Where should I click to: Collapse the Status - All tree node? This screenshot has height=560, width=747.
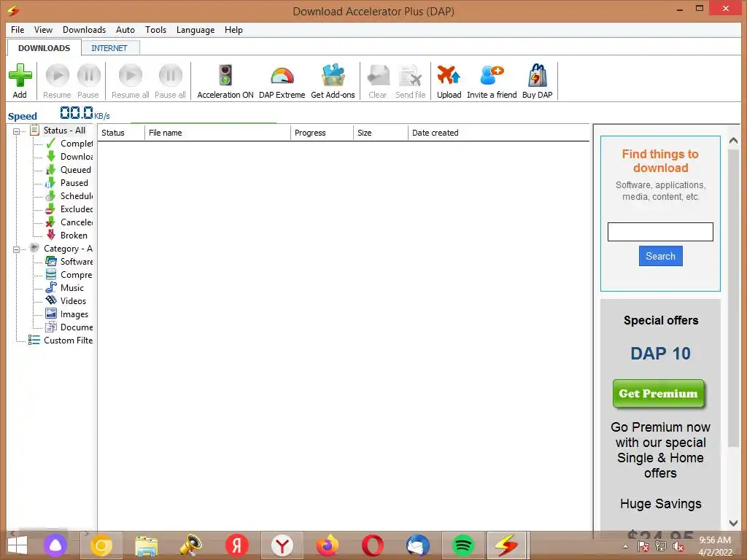[16, 131]
